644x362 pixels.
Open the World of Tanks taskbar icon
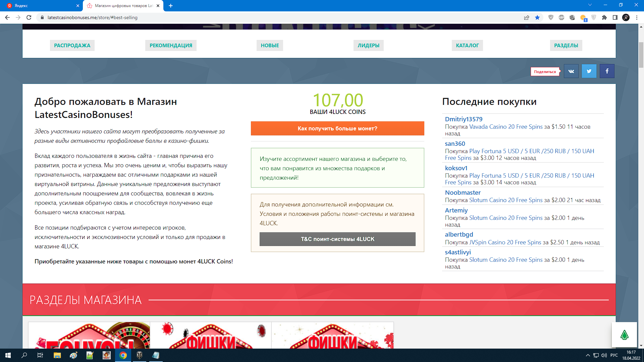click(x=139, y=355)
